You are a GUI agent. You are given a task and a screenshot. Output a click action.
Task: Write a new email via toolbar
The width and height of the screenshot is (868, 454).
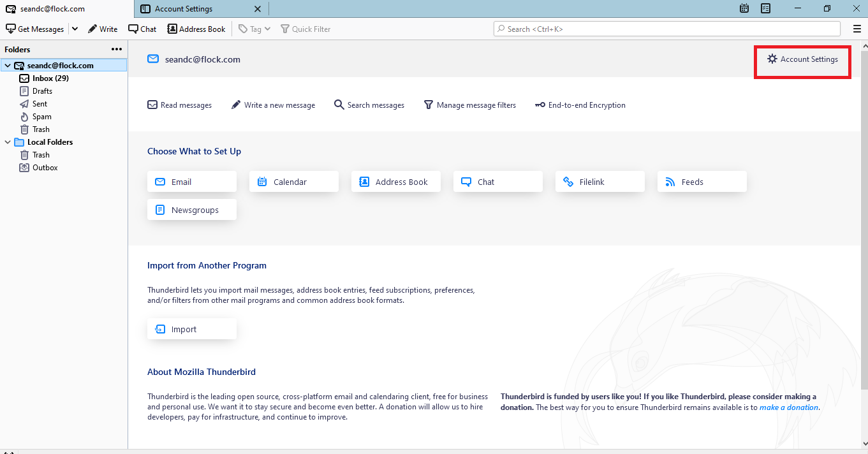point(103,29)
